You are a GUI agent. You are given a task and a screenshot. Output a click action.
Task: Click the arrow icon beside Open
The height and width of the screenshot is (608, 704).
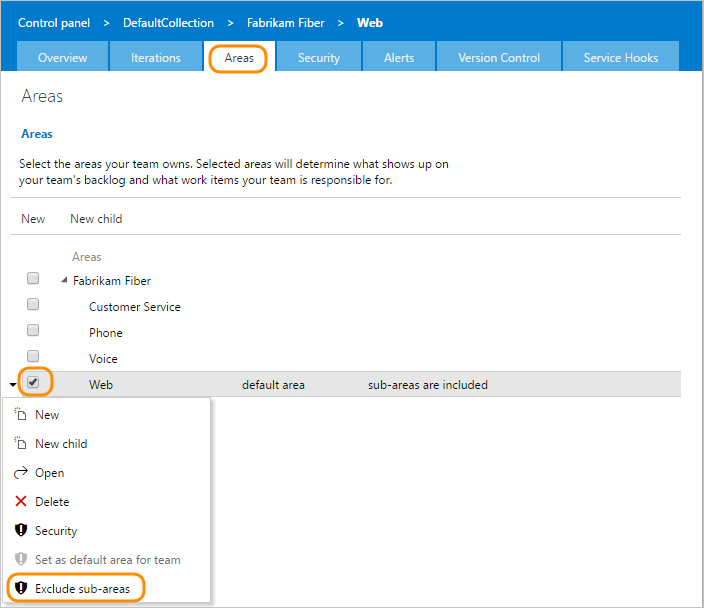click(20, 472)
